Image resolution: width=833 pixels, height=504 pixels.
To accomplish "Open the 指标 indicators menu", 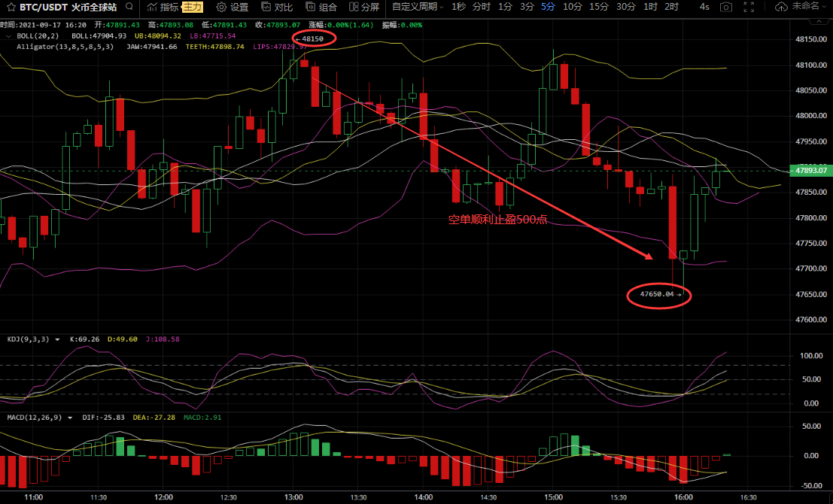I will [x=163, y=7].
